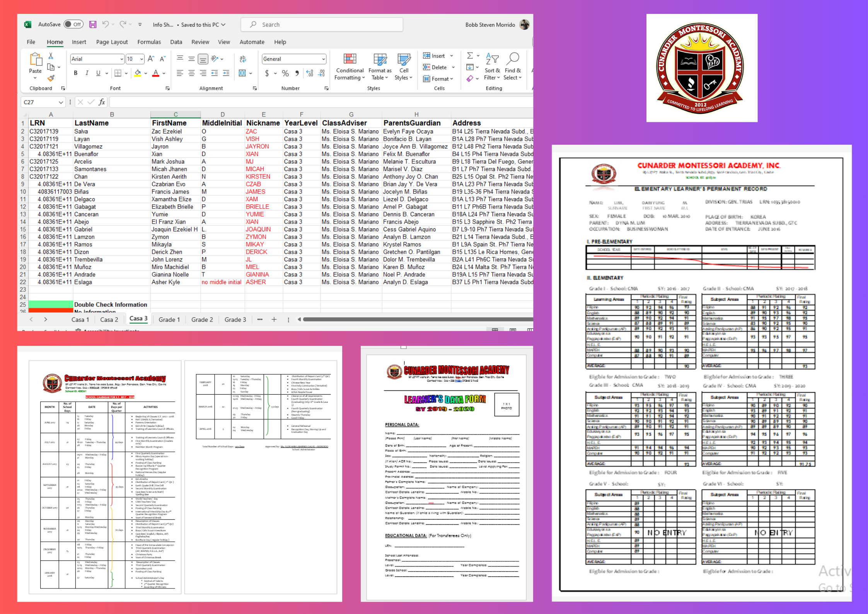Open the Arial font name dropdown

click(121, 59)
